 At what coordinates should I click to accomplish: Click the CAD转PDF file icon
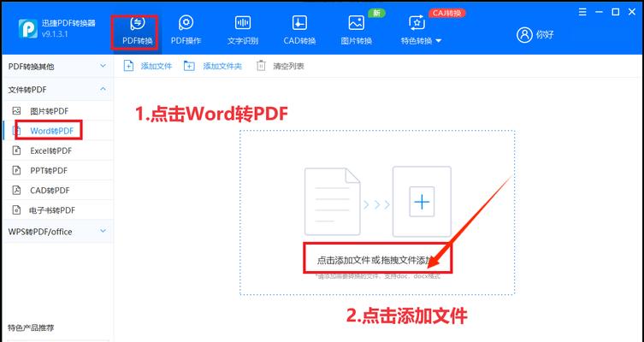point(16,191)
